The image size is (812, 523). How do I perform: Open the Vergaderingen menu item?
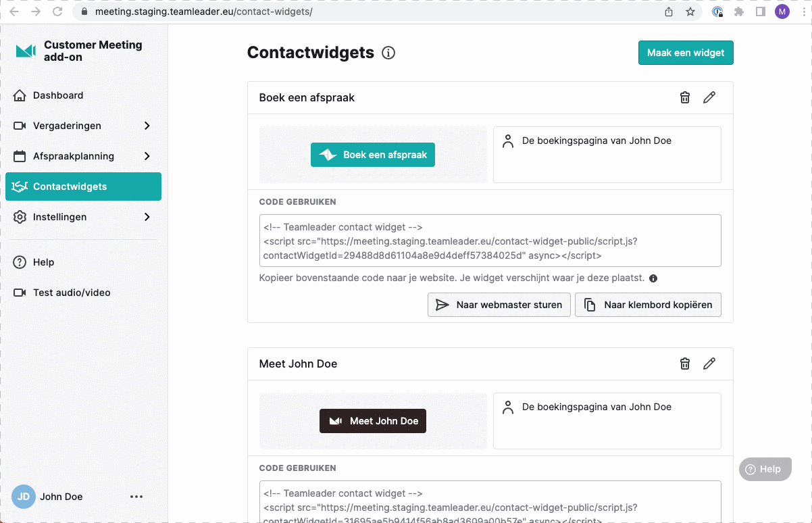point(84,126)
